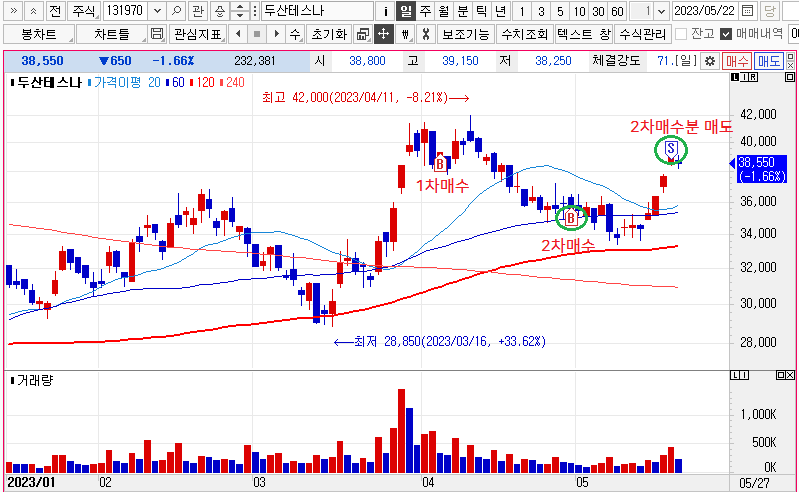Click the red 매수 buy button

coord(736,61)
